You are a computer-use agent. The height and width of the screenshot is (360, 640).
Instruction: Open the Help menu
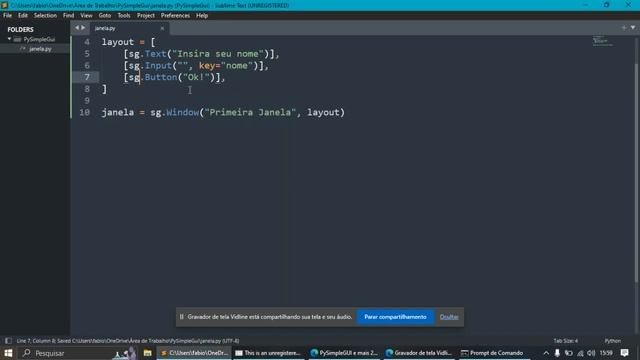(x=202, y=16)
